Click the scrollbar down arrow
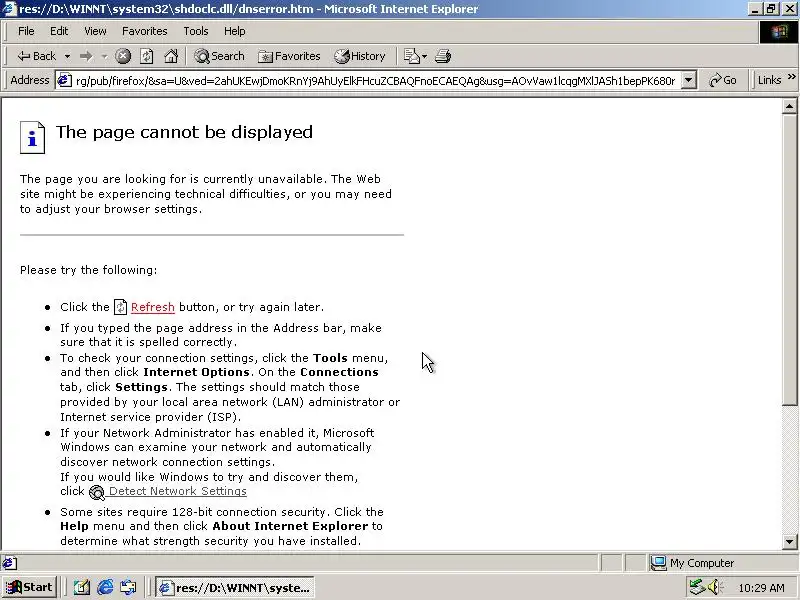Image resolution: width=800 pixels, height=600 pixels. [789, 542]
